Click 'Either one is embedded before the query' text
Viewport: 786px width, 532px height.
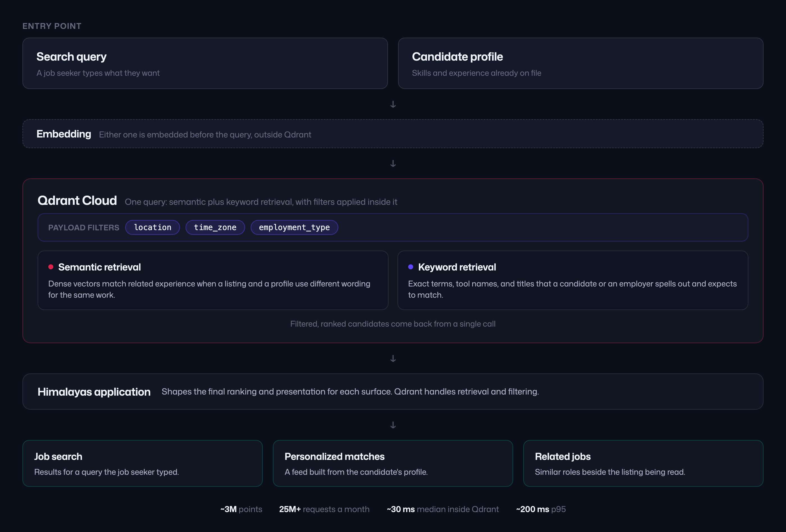205,134
